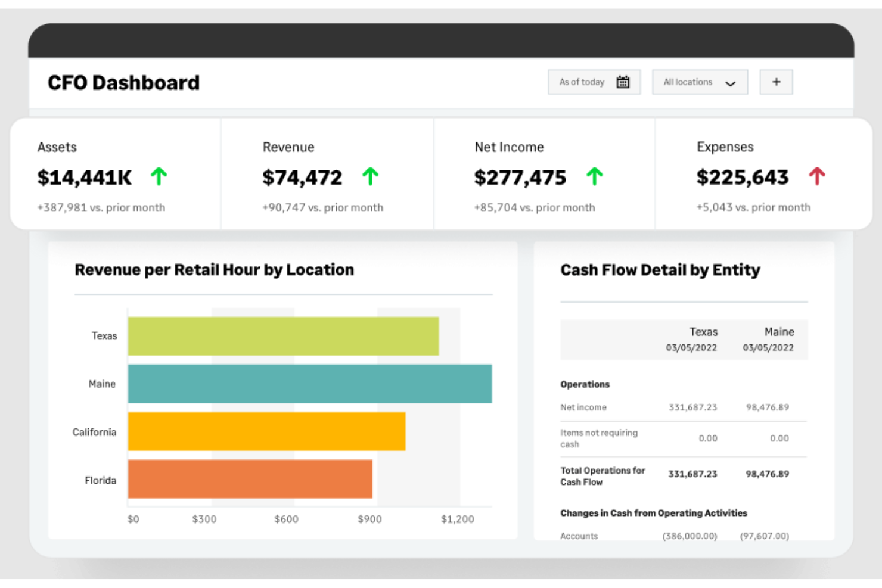Click the green arrow beside Net Income

(x=595, y=176)
